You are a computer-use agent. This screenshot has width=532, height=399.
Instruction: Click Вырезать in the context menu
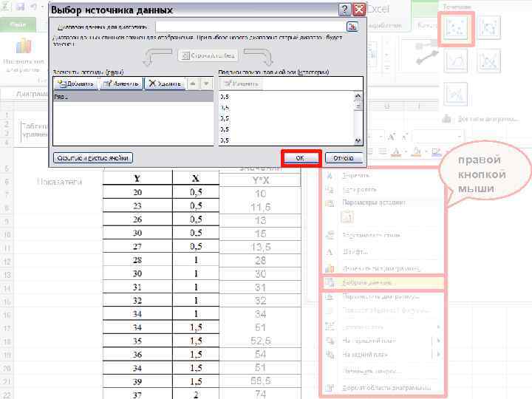(x=355, y=176)
